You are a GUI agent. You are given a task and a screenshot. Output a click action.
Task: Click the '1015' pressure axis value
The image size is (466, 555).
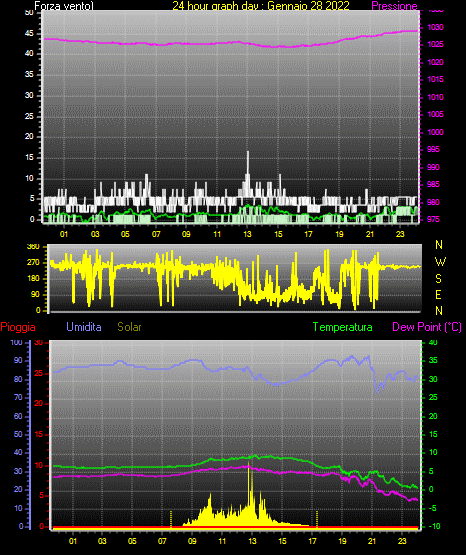click(x=435, y=79)
